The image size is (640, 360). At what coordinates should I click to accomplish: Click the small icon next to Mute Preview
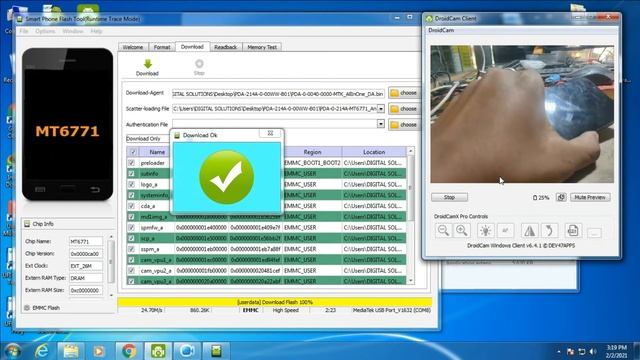(561, 197)
